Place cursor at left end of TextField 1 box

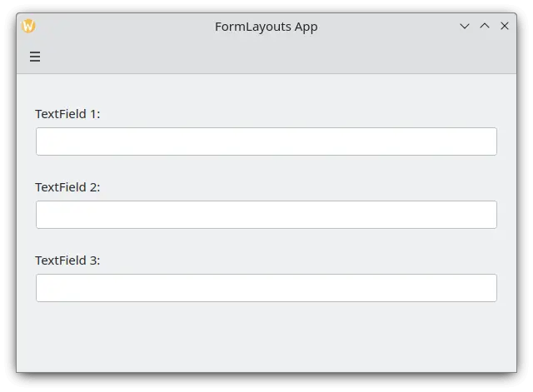tap(43, 141)
